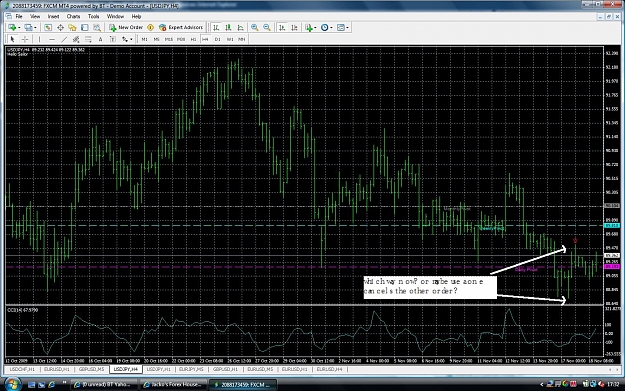This screenshot has width=625, height=391.
Task: Zoom out on the chart
Action: [x=267, y=28]
